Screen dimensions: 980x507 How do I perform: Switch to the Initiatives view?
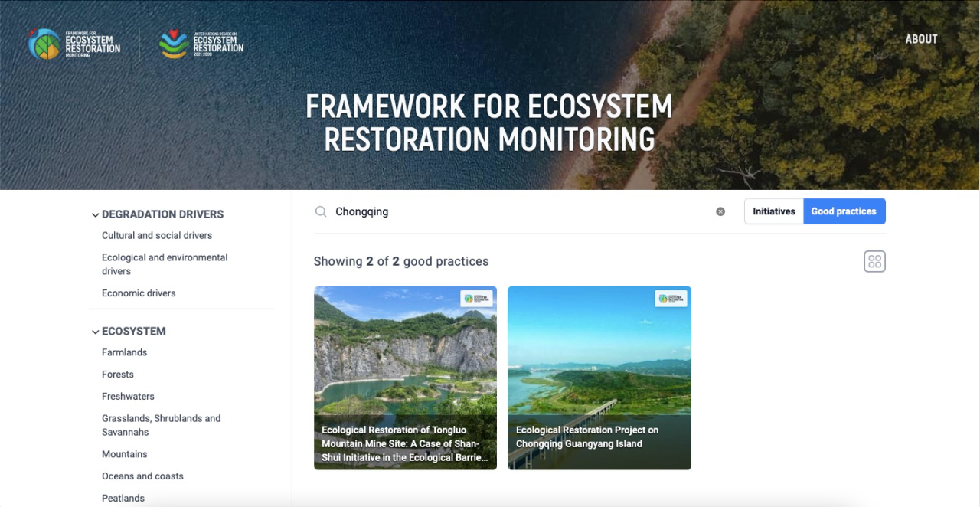pyautogui.click(x=773, y=211)
